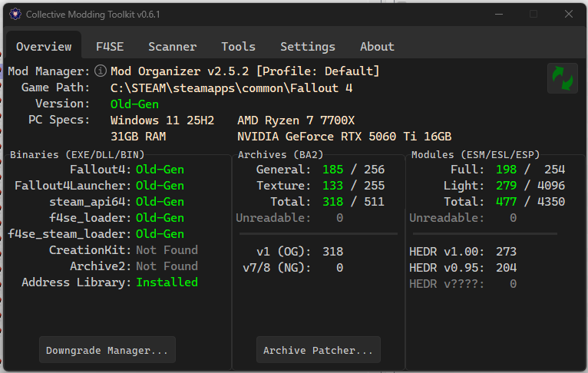Image resolution: width=588 pixels, height=373 pixels.
Task: Click the NVIDIA GeForce RTX 5060 Ti text
Action: point(327,137)
